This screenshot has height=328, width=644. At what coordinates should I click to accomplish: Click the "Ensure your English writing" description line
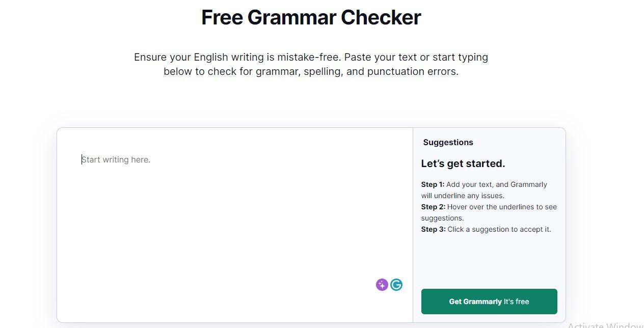pyautogui.click(x=311, y=57)
